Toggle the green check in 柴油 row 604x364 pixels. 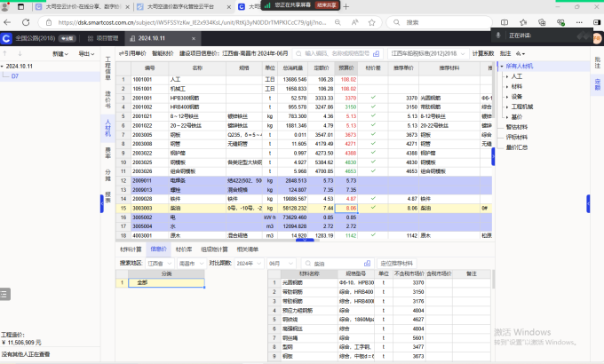click(x=373, y=207)
